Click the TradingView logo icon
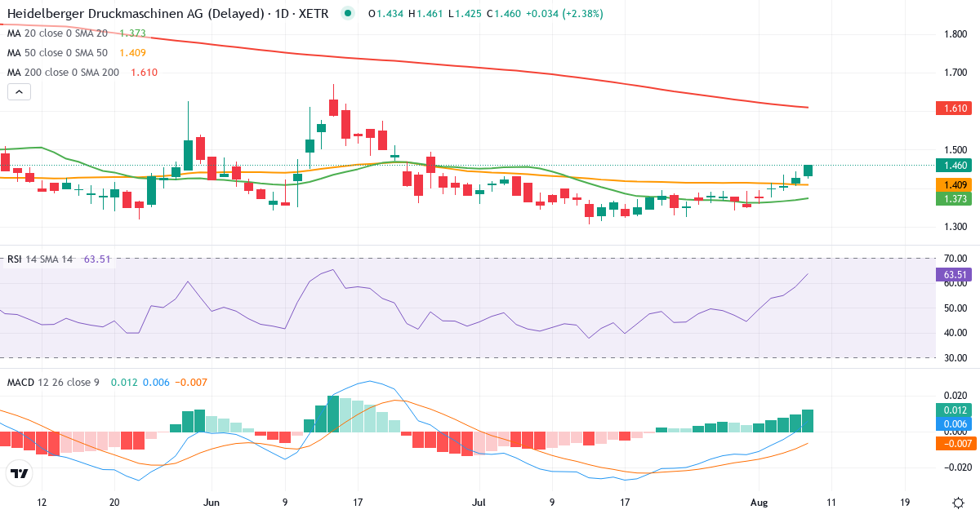 tap(20, 473)
